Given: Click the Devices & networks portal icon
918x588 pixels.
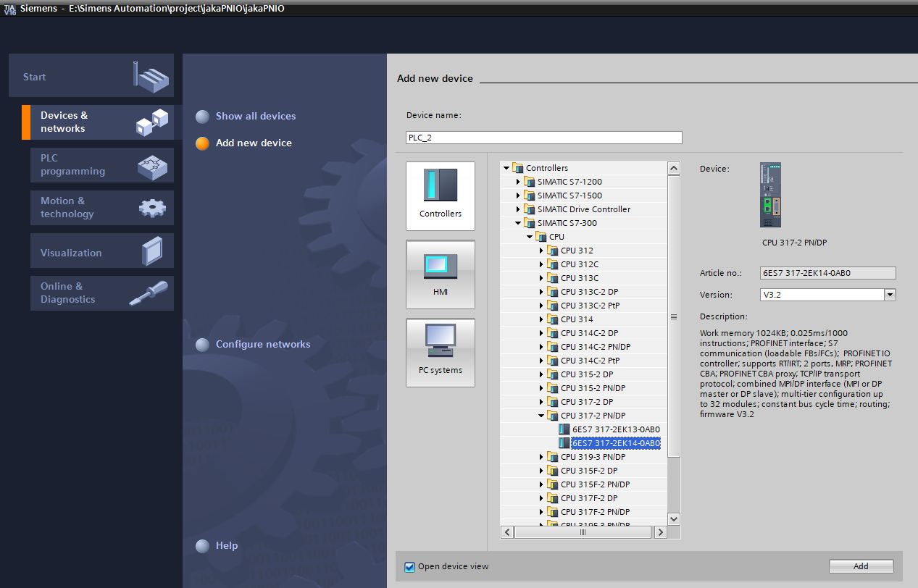Looking at the screenshot, I should (x=152, y=122).
